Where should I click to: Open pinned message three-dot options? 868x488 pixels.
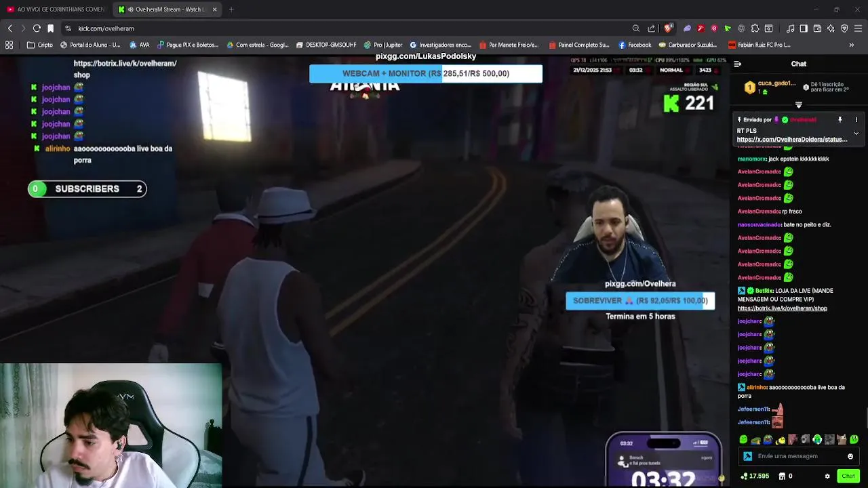click(x=856, y=120)
